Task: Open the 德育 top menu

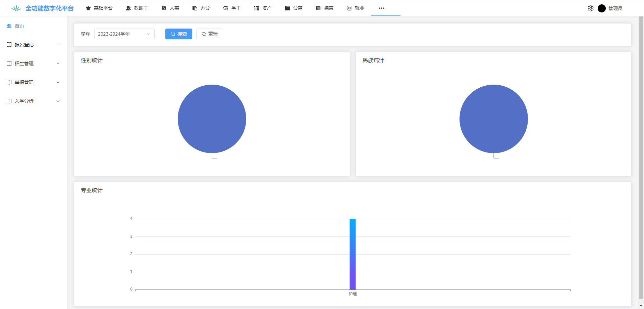Action: pyautogui.click(x=325, y=8)
